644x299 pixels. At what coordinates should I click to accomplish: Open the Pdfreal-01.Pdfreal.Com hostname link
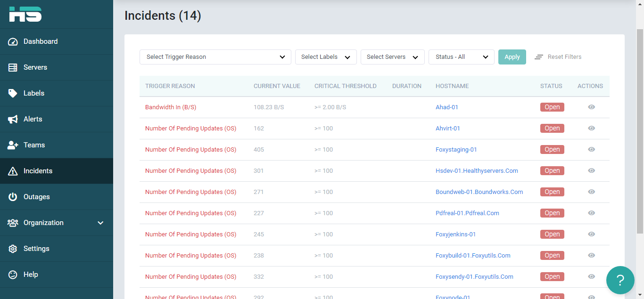point(467,213)
